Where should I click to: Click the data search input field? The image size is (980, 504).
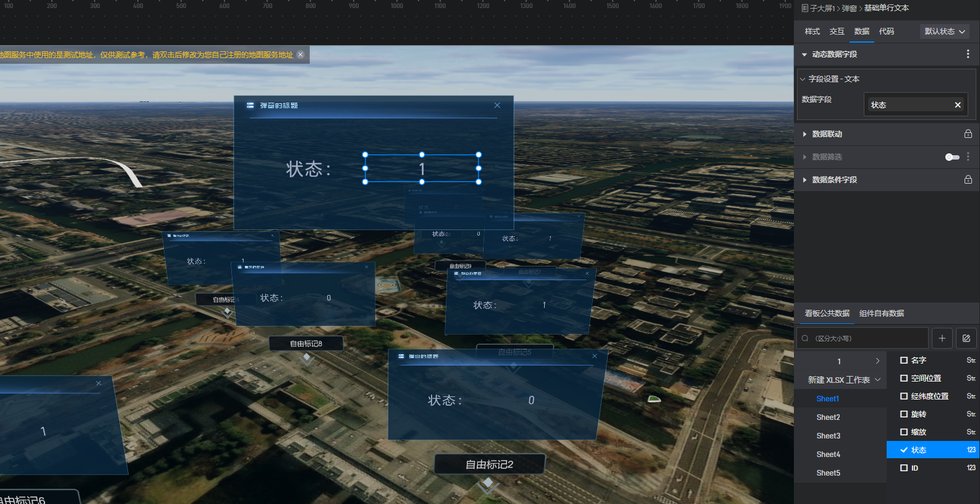863,338
